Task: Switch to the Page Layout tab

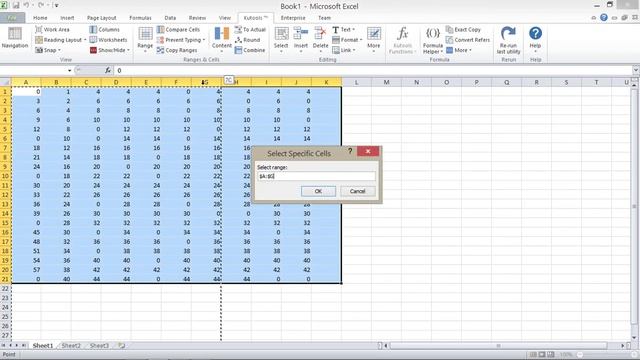Action: (102, 18)
